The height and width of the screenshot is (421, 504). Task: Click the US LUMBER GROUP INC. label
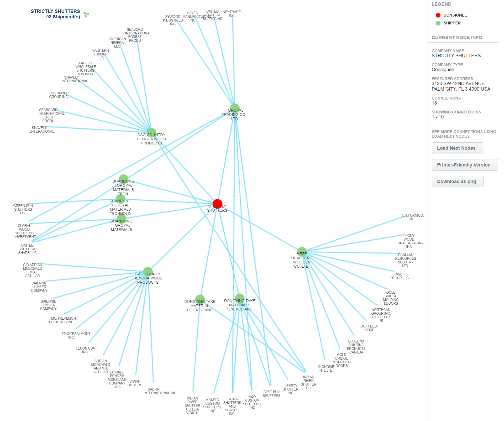59,95
